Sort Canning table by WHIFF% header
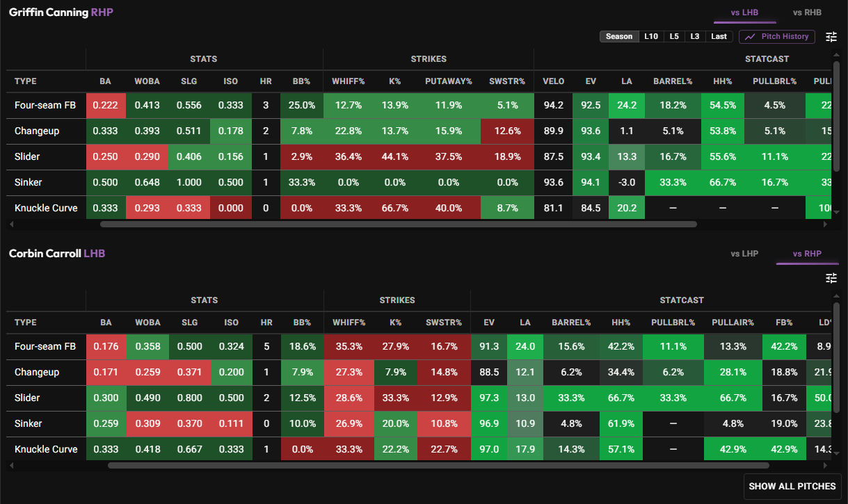The image size is (848, 504). 349,81
